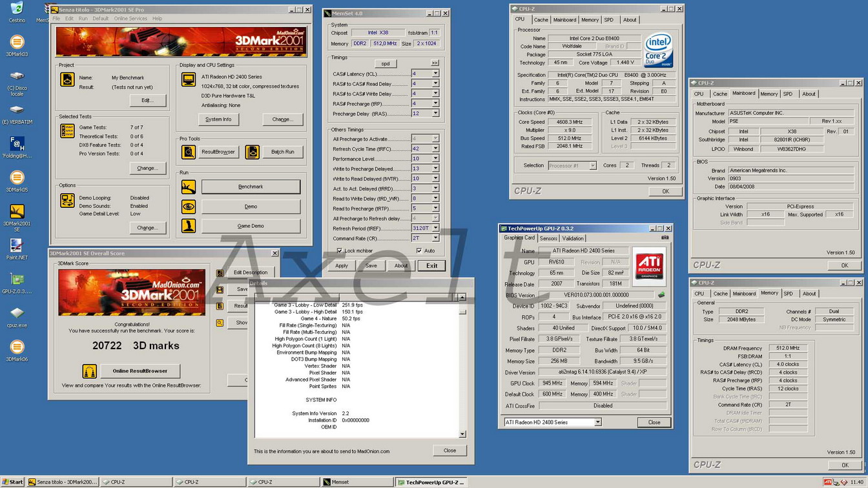Click the monitor icon under Display and CPU Settings
The width and height of the screenshot is (868, 488).
pos(189,80)
